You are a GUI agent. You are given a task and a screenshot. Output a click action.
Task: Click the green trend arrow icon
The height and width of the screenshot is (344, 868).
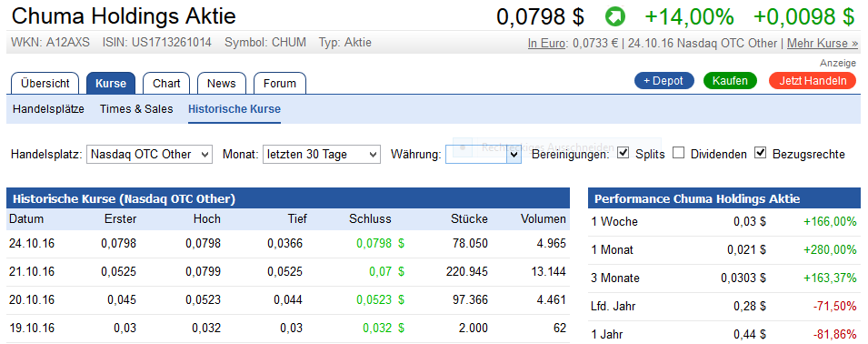pos(614,16)
